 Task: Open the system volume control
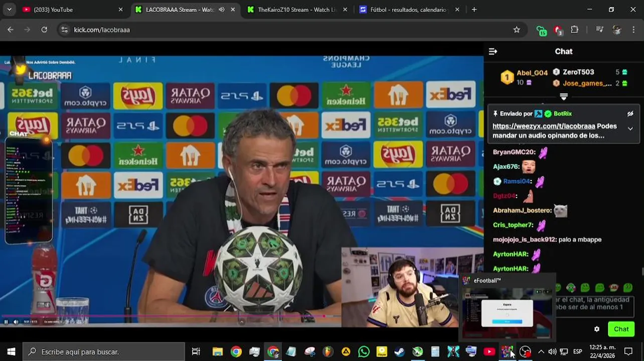click(552, 352)
